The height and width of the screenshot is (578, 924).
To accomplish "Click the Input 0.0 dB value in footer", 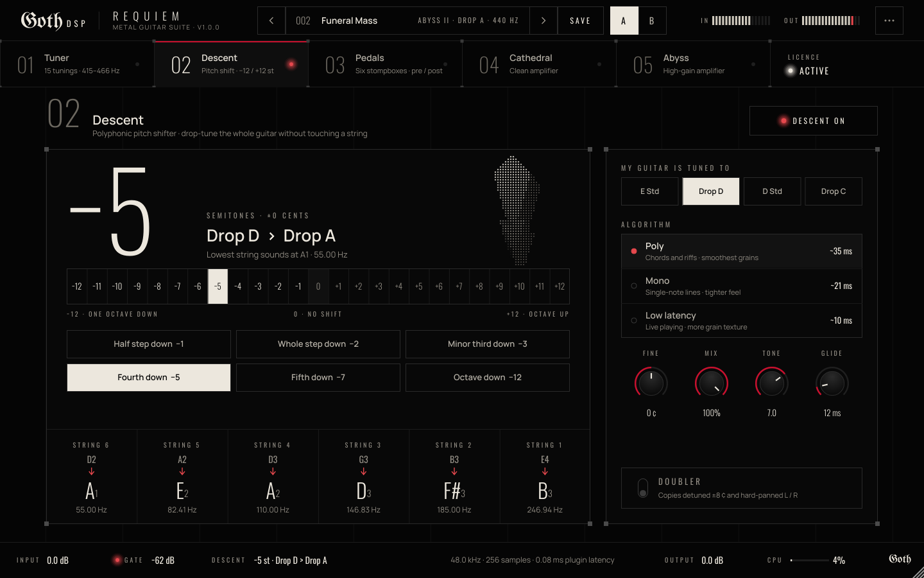I will [x=58, y=560].
